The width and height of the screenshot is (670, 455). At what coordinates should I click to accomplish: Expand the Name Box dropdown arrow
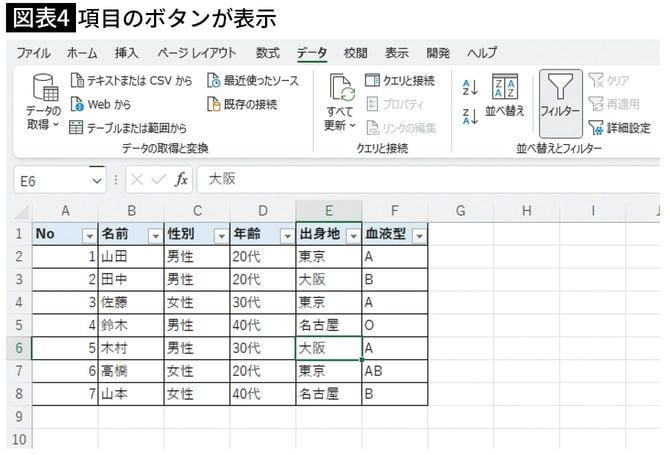[97, 181]
